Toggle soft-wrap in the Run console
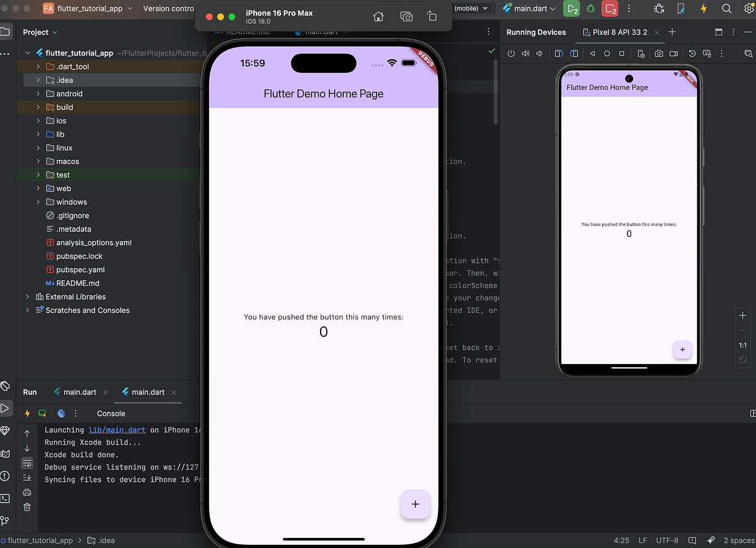 [x=26, y=462]
